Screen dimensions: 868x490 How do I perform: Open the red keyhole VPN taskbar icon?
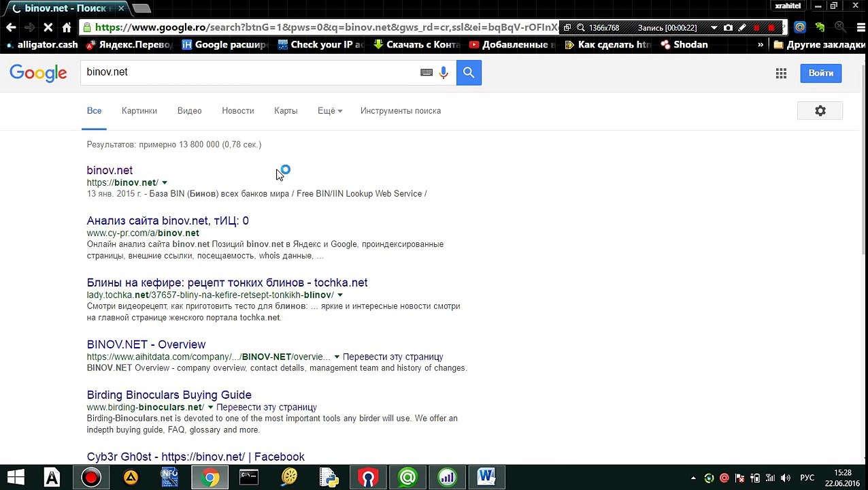pyautogui.click(x=368, y=478)
